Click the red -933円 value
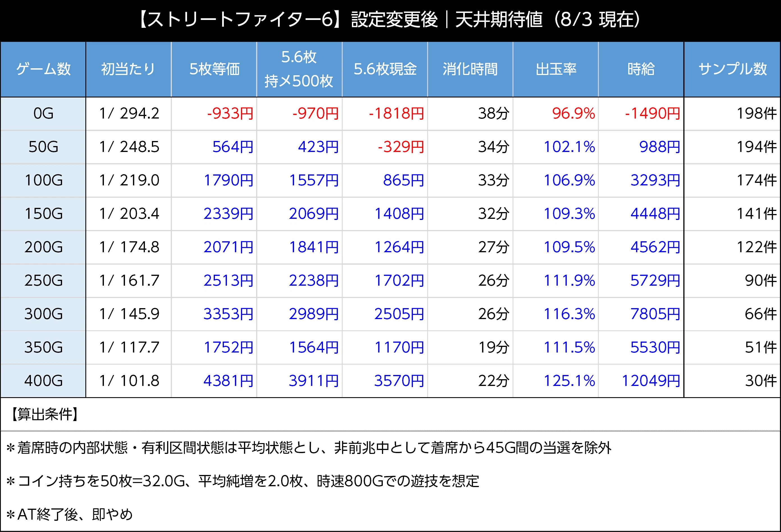781x532 pixels. click(x=230, y=113)
